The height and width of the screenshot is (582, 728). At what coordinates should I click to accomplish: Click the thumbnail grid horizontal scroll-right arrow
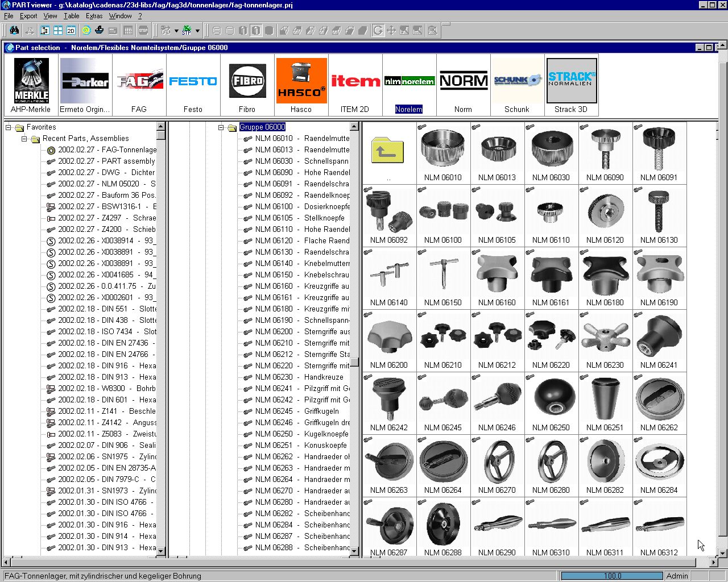[x=715, y=562]
